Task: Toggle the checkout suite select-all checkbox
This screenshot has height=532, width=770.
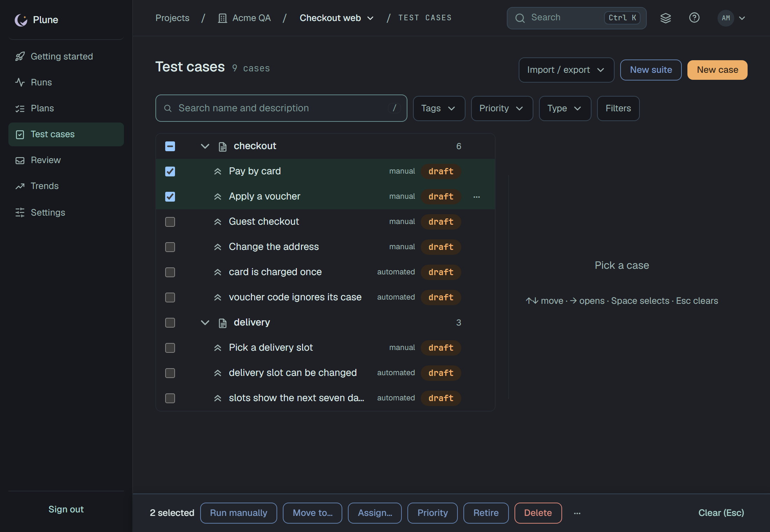Action: point(170,146)
